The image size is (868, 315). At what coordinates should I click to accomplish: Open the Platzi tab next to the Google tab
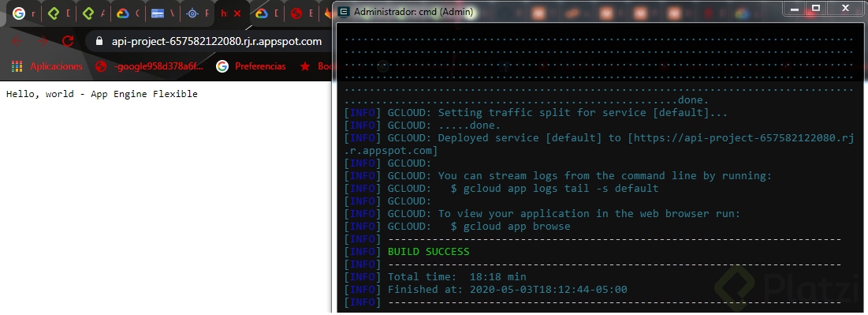point(58,13)
